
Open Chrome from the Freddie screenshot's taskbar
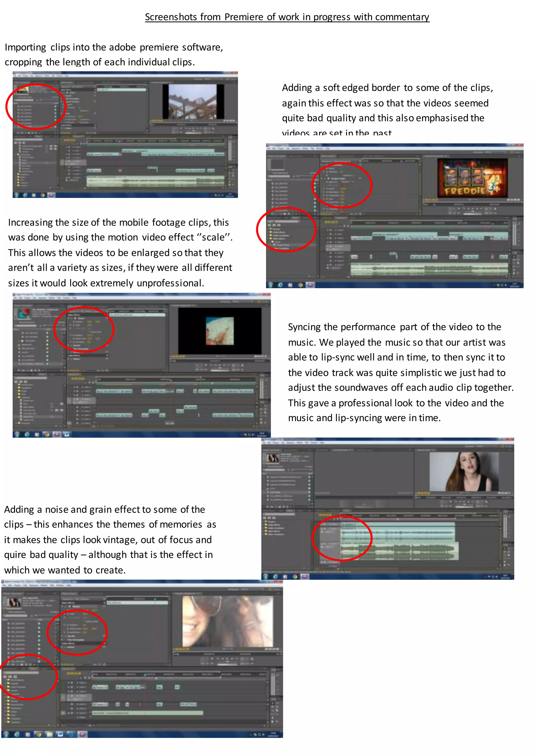click(x=300, y=285)
